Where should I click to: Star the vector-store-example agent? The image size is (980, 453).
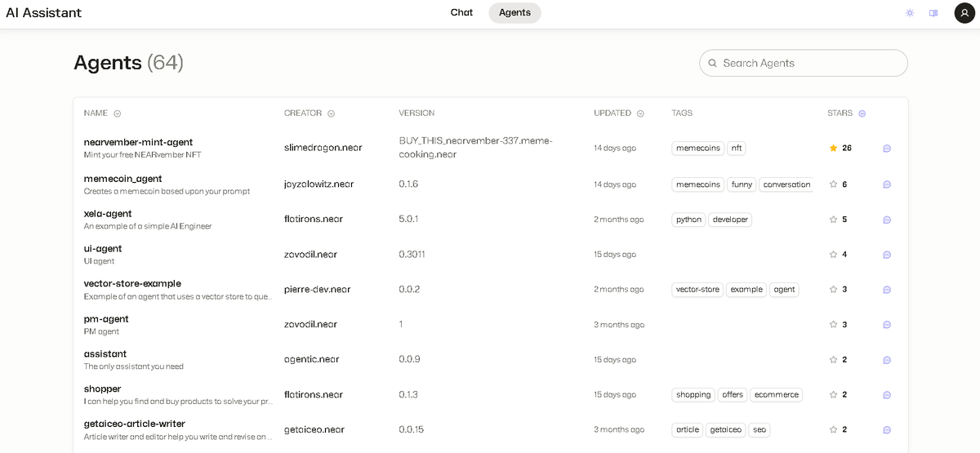[833, 290]
